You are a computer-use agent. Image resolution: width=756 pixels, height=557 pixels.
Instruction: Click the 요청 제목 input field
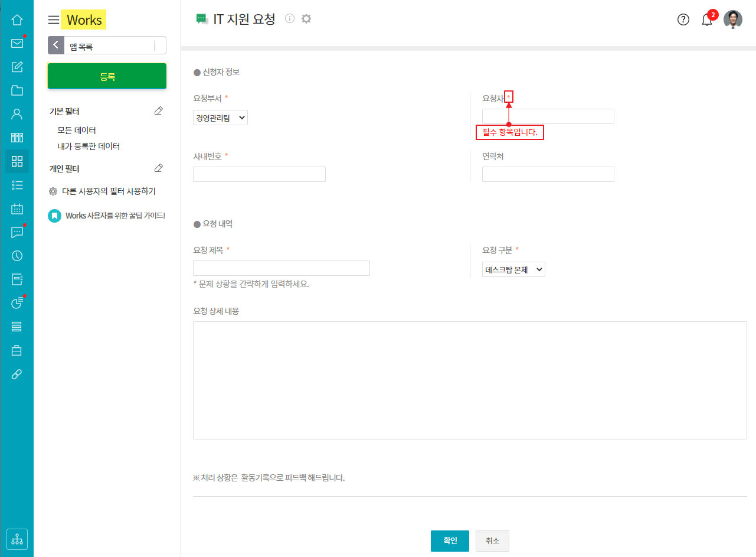(281, 268)
